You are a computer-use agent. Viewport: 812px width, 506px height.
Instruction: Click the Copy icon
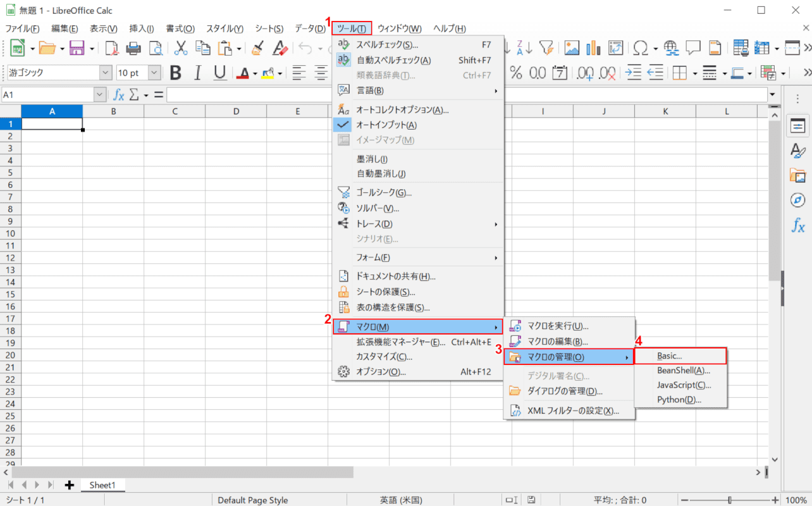tap(203, 48)
